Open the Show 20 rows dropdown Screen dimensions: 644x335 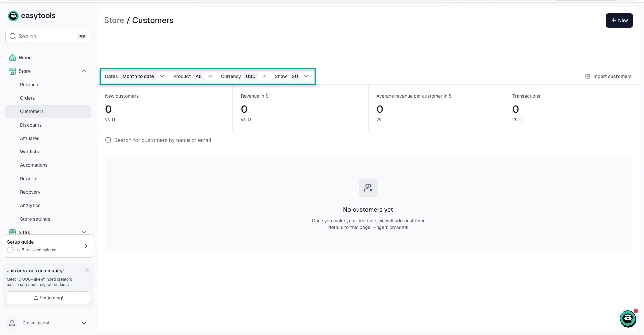pos(291,76)
